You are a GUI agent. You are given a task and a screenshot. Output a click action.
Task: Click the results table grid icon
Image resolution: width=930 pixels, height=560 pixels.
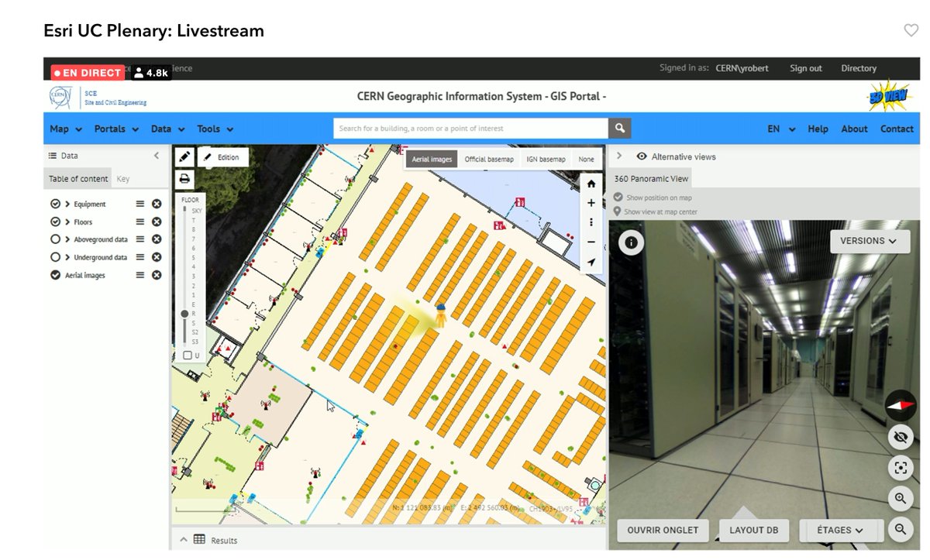(199, 540)
